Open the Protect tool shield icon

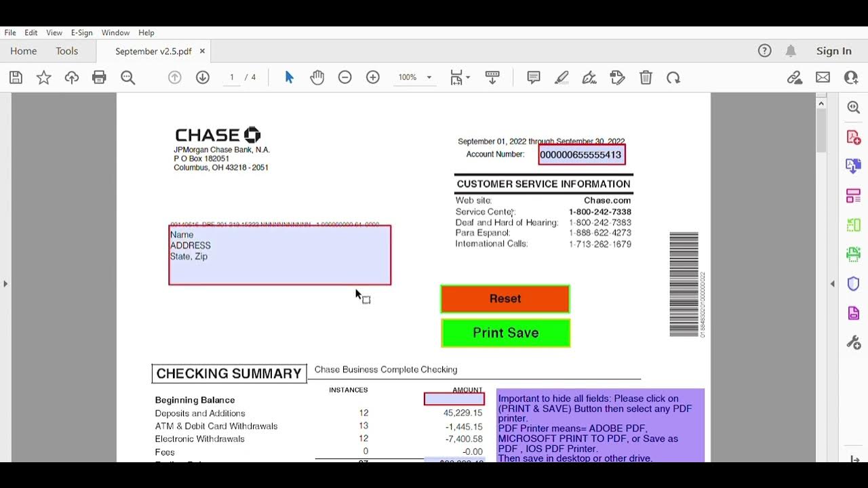853,283
